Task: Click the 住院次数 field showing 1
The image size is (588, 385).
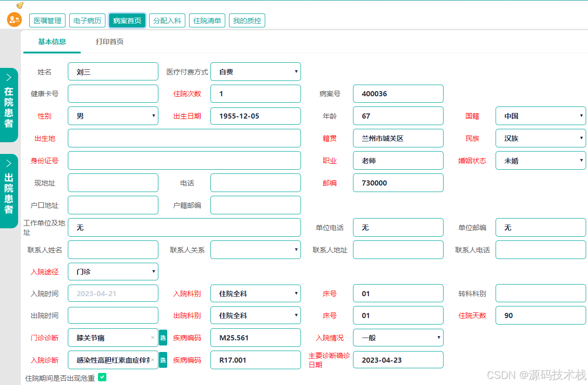Action: 255,93
